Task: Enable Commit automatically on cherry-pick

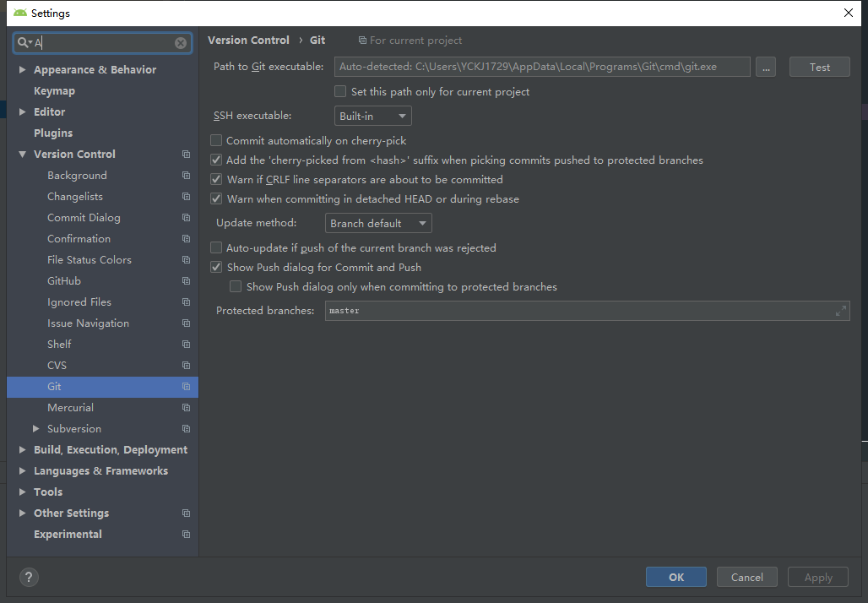Action: (x=216, y=141)
